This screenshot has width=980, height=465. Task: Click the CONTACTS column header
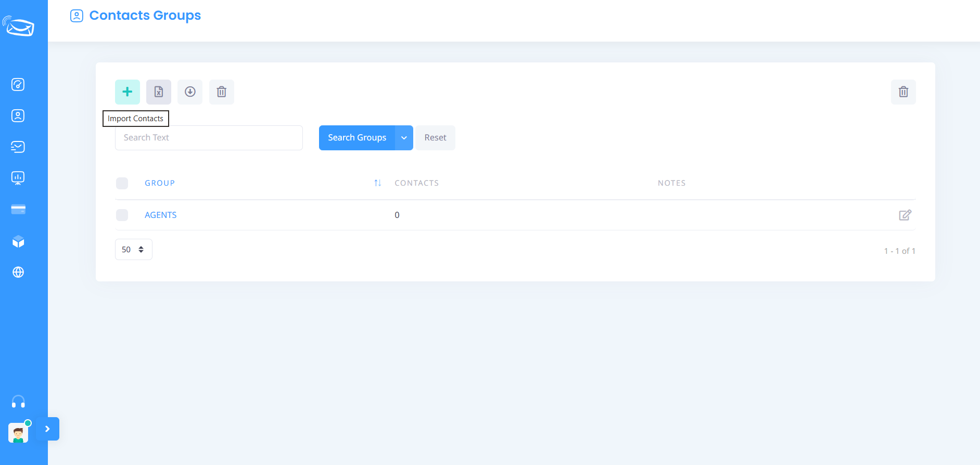(416, 183)
